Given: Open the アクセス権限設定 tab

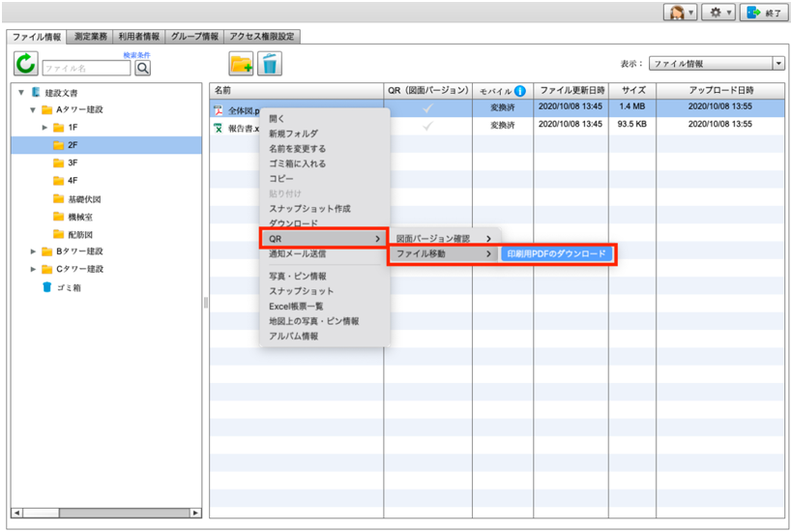Looking at the screenshot, I should 261,37.
